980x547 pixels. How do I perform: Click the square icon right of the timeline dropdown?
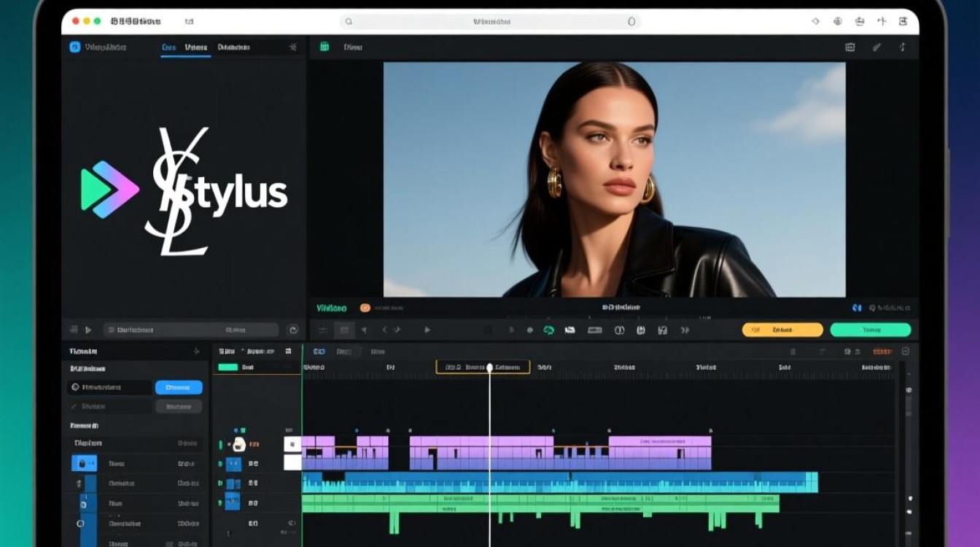click(289, 352)
